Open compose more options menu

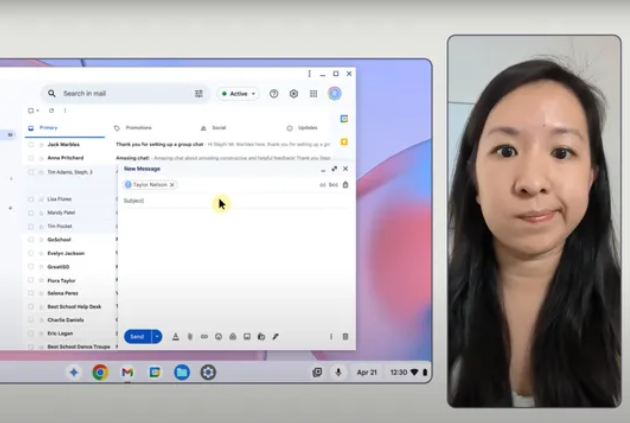(331, 337)
